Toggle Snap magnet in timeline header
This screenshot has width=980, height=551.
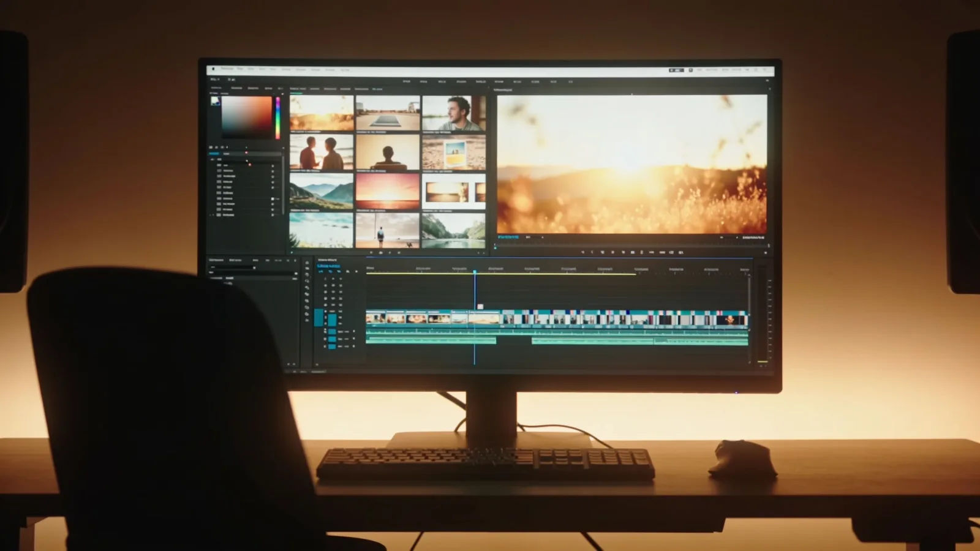(331, 271)
